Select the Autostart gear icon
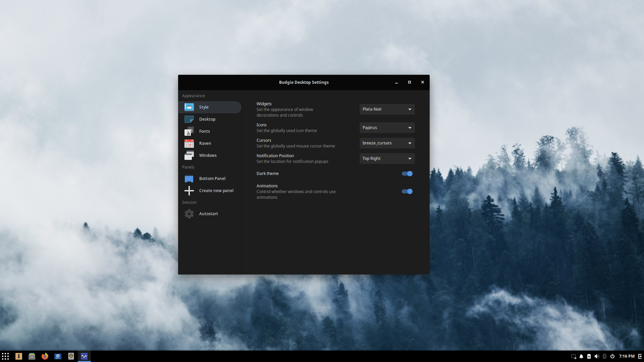Image resolution: width=644 pixels, height=362 pixels. 189,214
